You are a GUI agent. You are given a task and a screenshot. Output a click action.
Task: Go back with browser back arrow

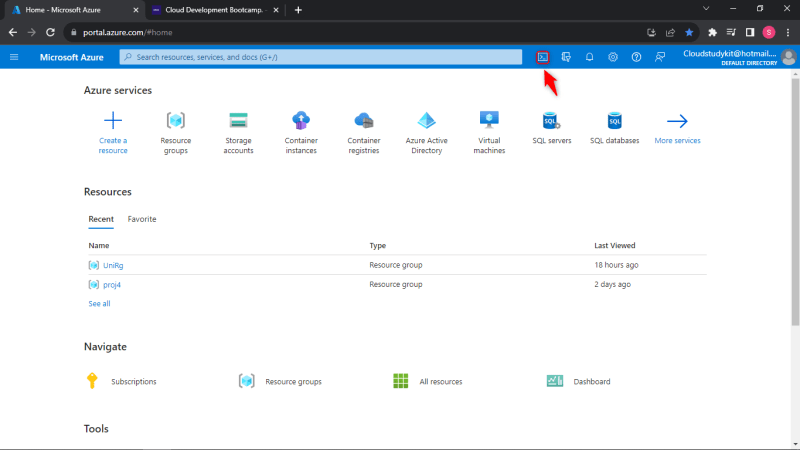[13, 32]
